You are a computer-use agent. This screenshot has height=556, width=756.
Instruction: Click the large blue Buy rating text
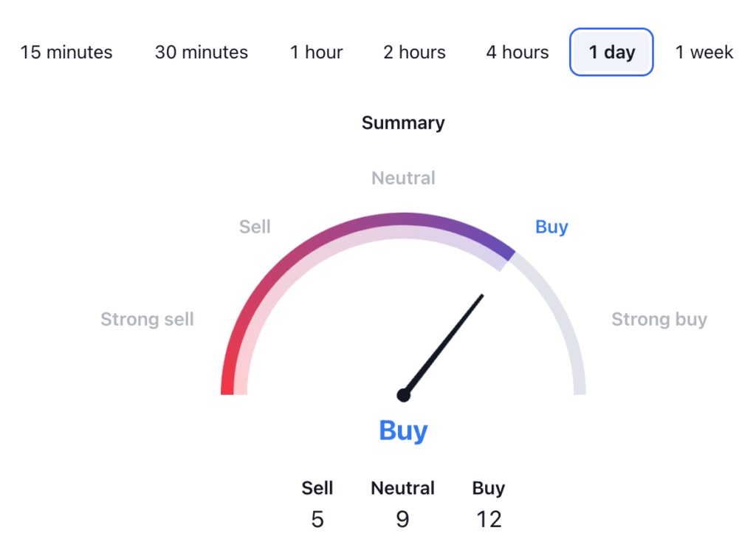tap(403, 430)
